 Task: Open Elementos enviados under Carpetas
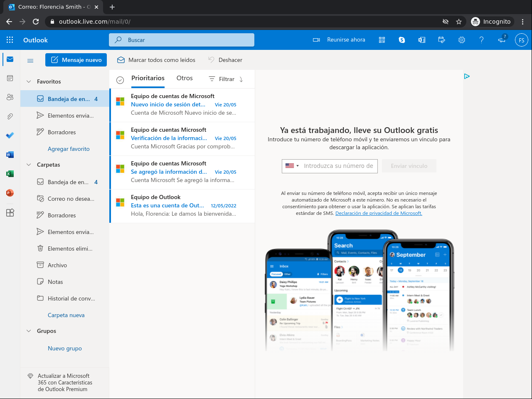65,232
